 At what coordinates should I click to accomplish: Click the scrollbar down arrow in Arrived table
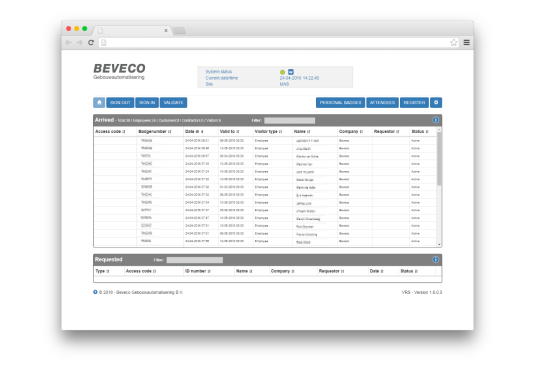click(439, 244)
